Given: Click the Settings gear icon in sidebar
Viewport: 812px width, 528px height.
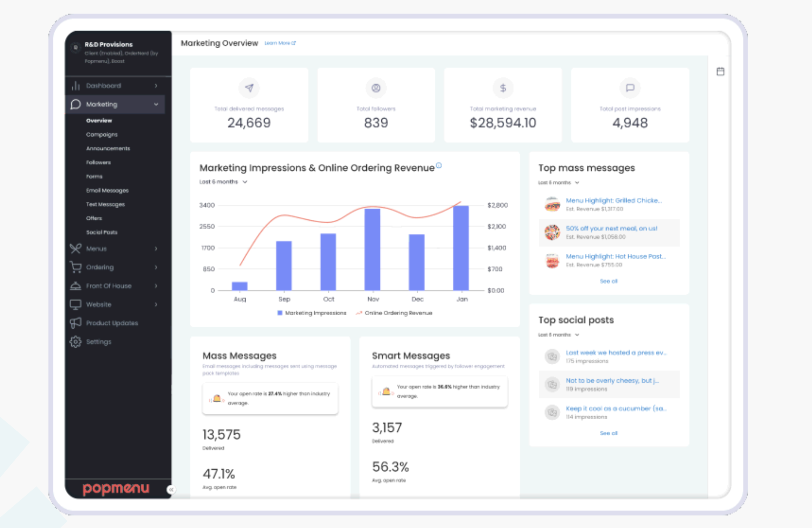Looking at the screenshot, I should [x=75, y=342].
